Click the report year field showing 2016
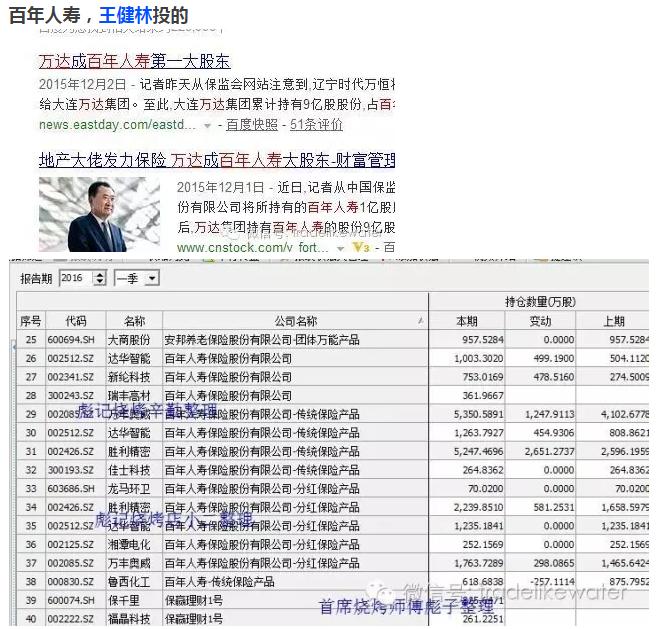The height and width of the screenshot is (629, 663). tap(76, 278)
